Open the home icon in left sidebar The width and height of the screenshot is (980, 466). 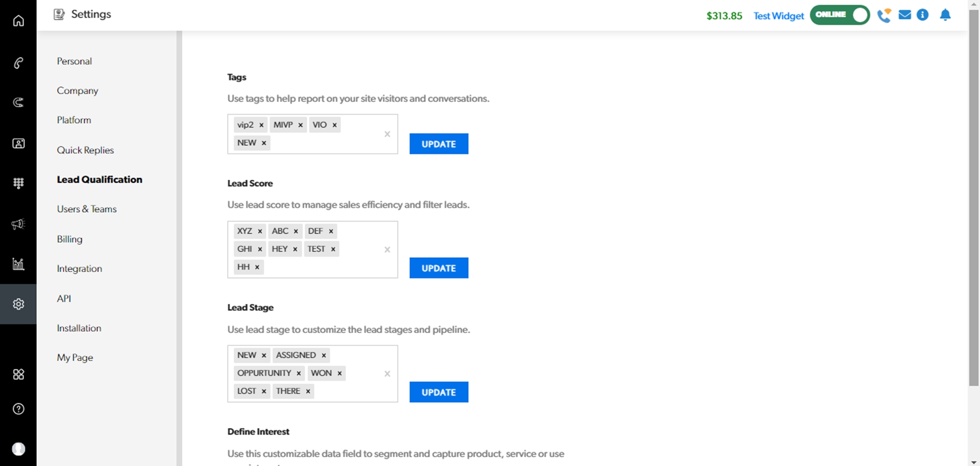tap(18, 21)
